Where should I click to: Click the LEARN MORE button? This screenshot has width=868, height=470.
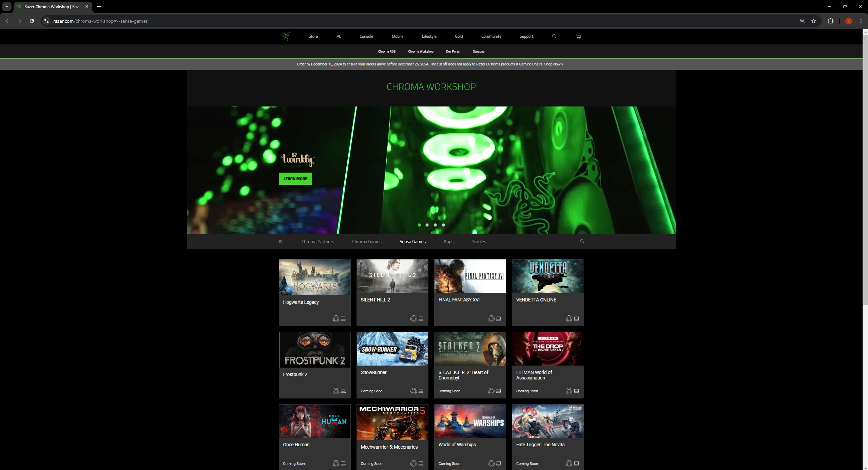(x=295, y=179)
